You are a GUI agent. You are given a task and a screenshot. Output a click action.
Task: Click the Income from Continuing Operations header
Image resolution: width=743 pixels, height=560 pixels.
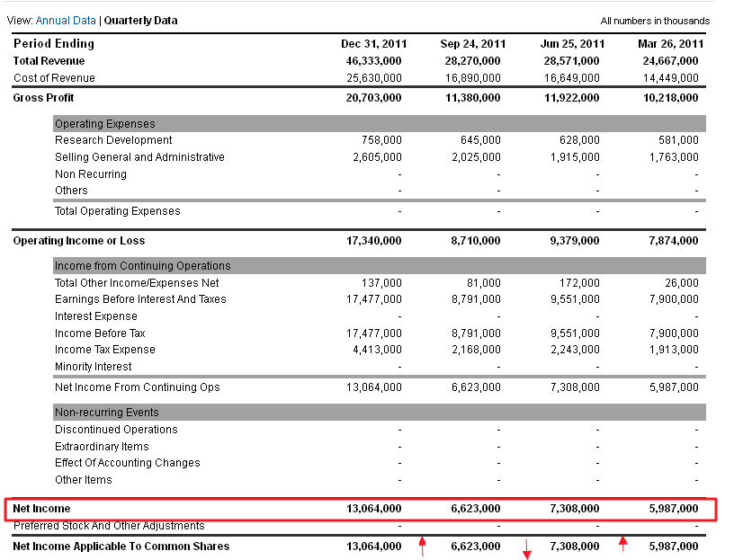point(142,266)
